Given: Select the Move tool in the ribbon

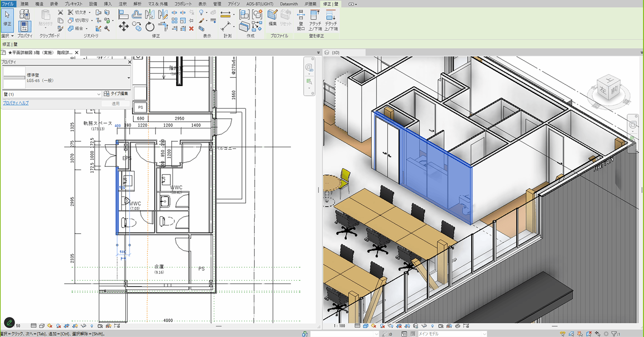Looking at the screenshot, I should coord(124,27).
